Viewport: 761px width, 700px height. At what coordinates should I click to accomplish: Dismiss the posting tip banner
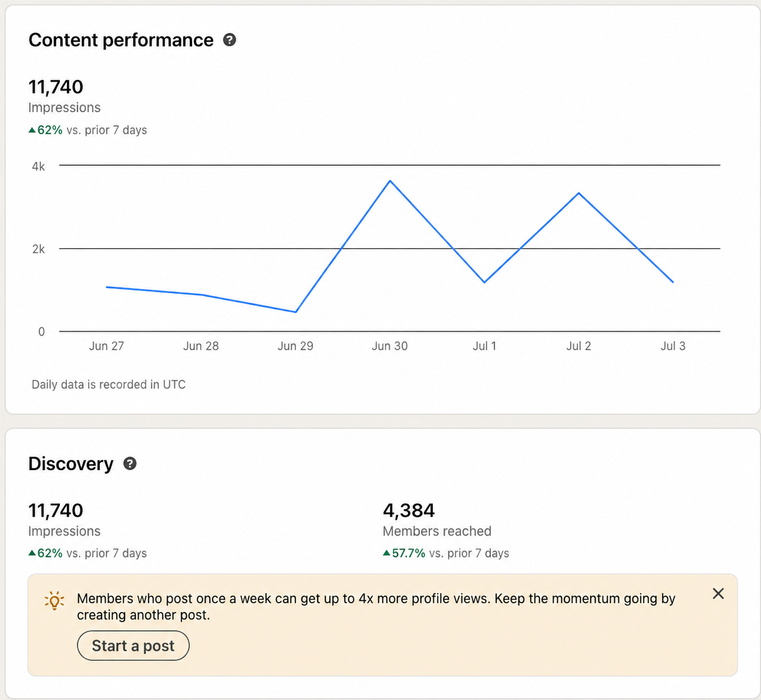tap(719, 594)
